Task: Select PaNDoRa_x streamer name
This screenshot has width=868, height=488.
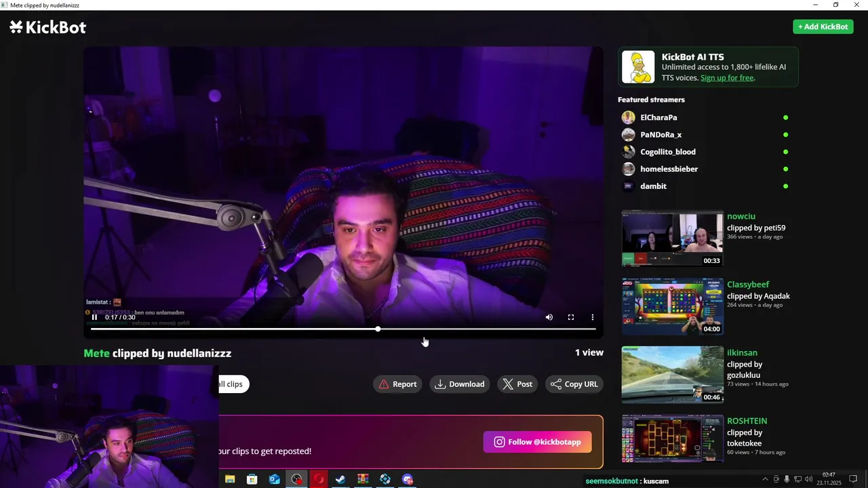Action: click(x=661, y=134)
